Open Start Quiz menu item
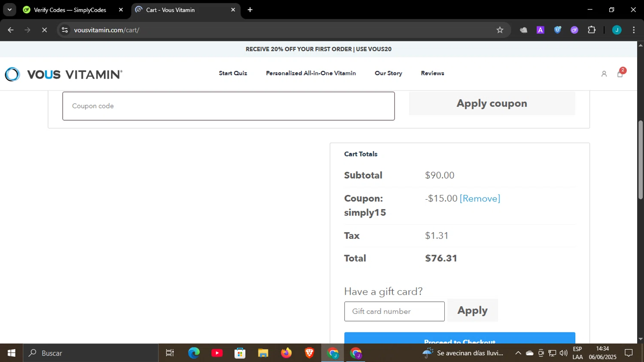The height and width of the screenshot is (362, 644). tap(233, 73)
